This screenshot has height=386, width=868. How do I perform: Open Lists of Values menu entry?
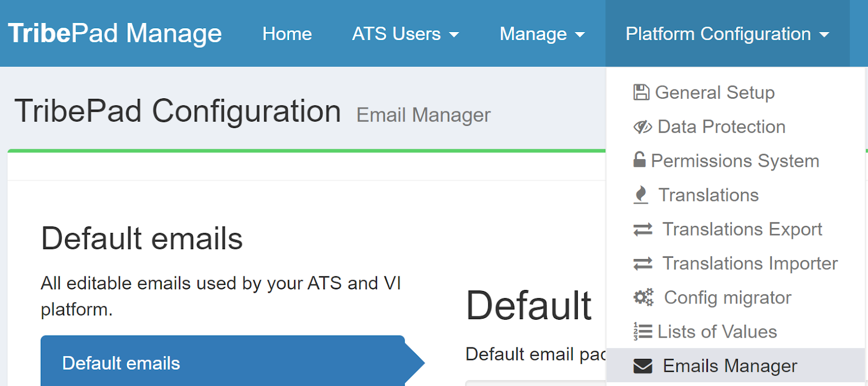[x=736, y=332]
